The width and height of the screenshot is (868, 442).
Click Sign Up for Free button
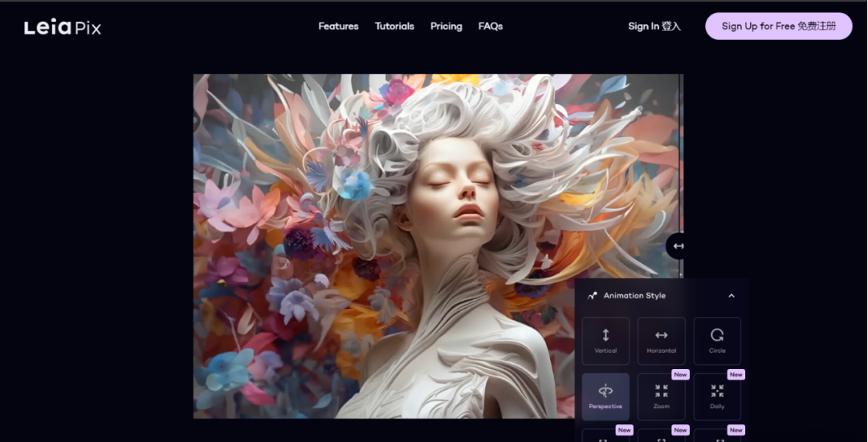[778, 26]
